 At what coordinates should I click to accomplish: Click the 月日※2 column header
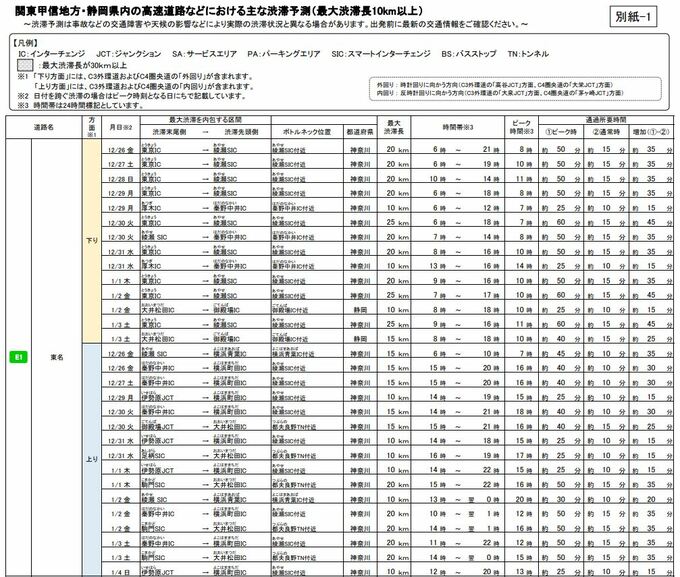(120, 128)
